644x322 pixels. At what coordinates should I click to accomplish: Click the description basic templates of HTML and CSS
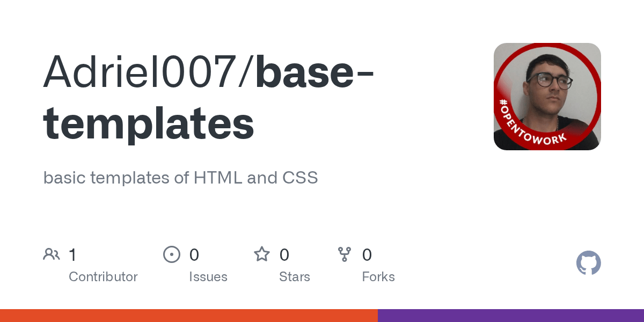[x=181, y=177]
